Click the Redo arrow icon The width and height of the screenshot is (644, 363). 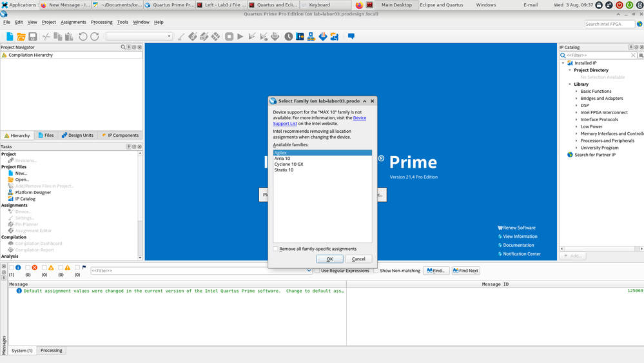tap(95, 37)
